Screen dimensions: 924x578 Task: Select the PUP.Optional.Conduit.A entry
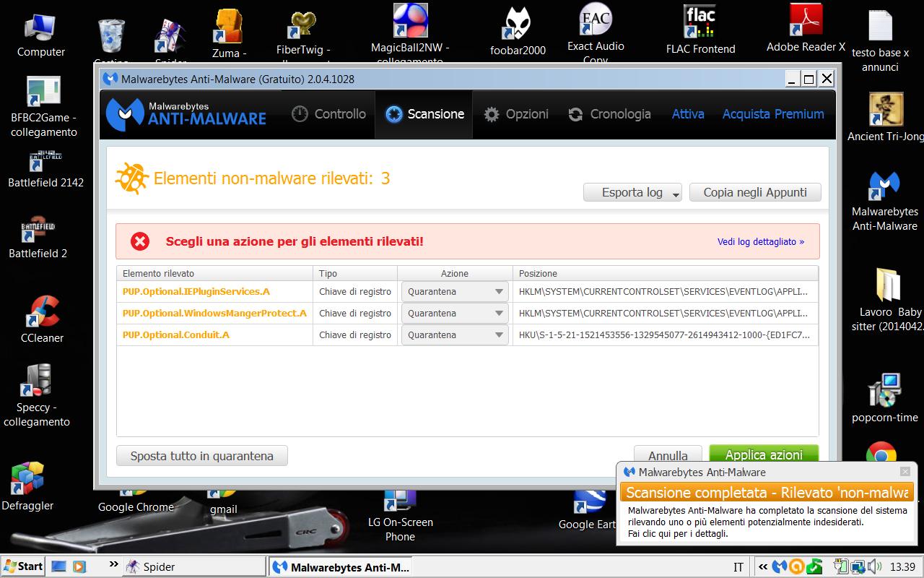(x=175, y=335)
